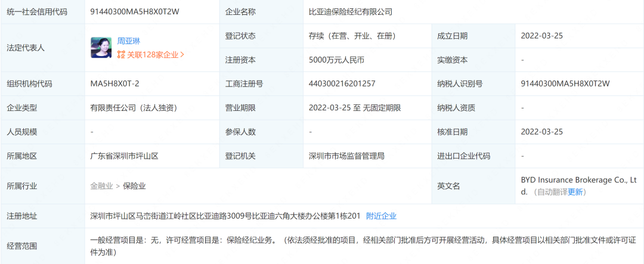Open legal representative 周亚琳's profile link

tap(129, 41)
